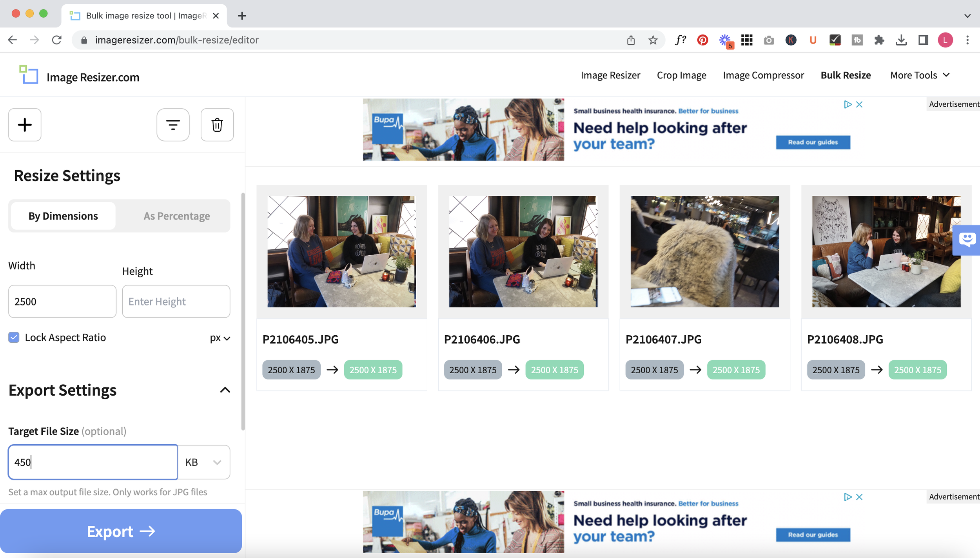This screenshot has width=980, height=558.
Task: Select the P2106405.JPG thumbnail
Action: [341, 251]
